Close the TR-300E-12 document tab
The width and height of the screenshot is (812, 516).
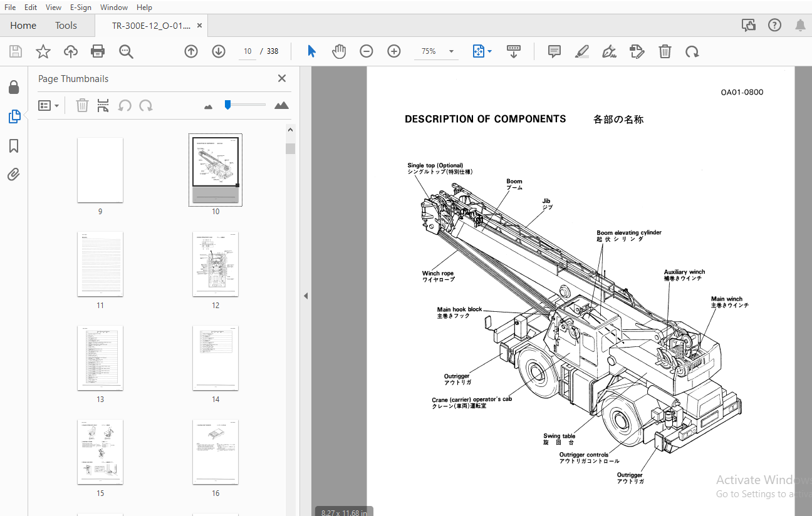pyautogui.click(x=200, y=26)
